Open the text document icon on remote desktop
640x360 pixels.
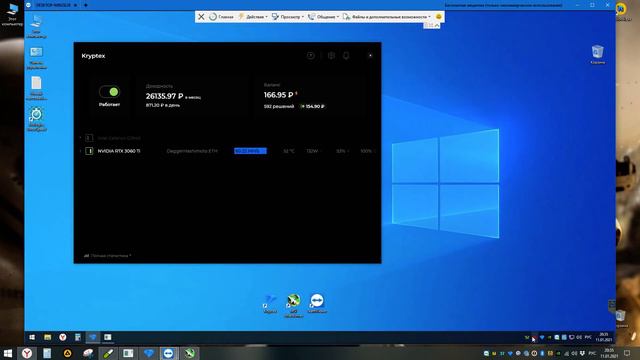pos(36,88)
